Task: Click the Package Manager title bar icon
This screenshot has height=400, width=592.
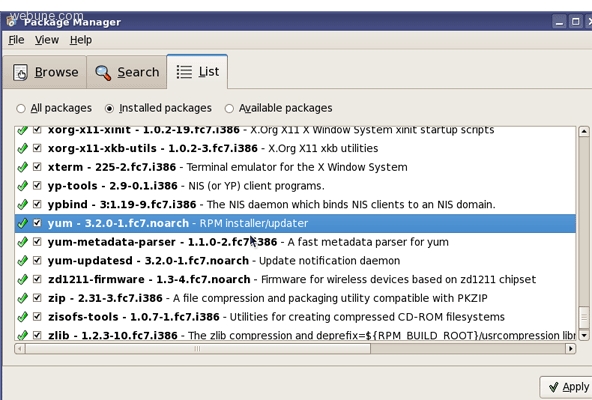Action: click(11, 22)
